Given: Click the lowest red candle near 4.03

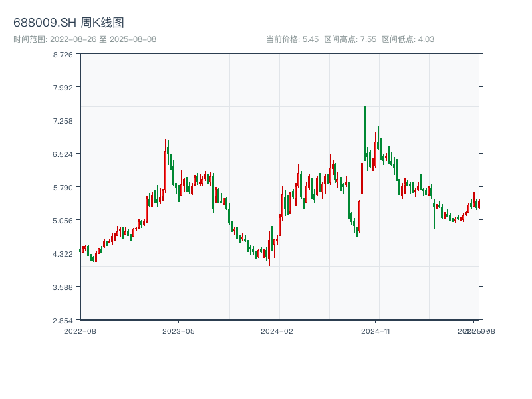Looking at the screenshot, I should click(x=269, y=249).
